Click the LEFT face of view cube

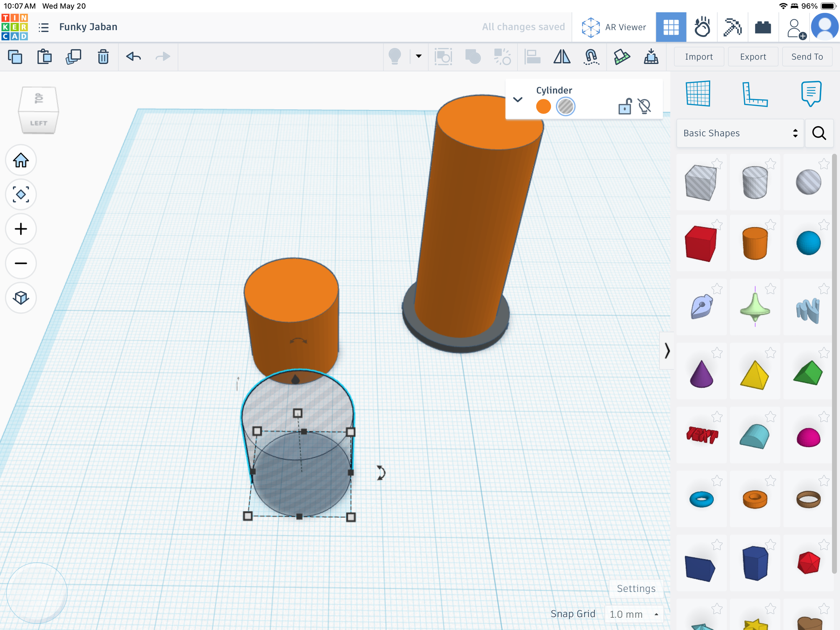(38, 123)
